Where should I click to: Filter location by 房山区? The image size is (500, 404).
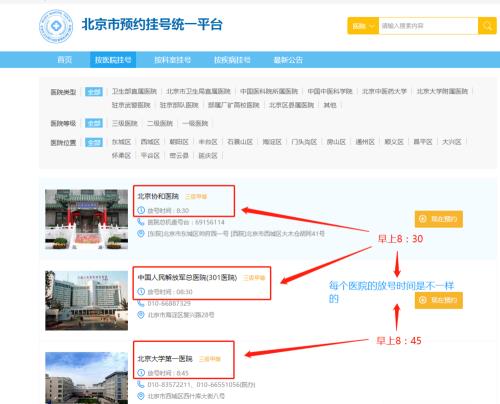pyautogui.click(x=336, y=142)
